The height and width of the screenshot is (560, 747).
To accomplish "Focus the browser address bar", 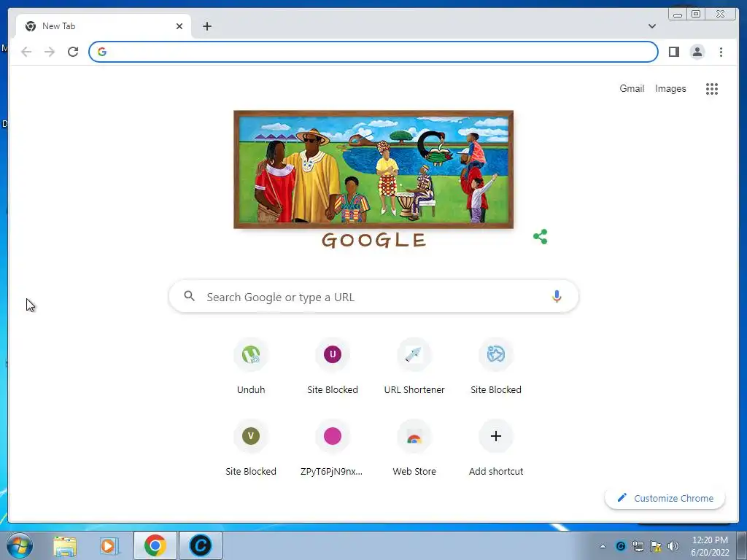I will tap(373, 52).
